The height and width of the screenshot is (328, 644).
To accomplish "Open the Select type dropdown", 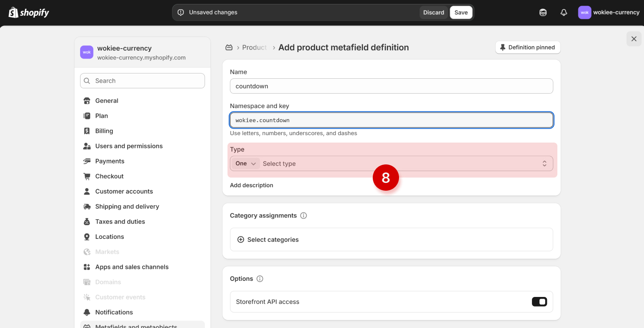I will point(402,164).
